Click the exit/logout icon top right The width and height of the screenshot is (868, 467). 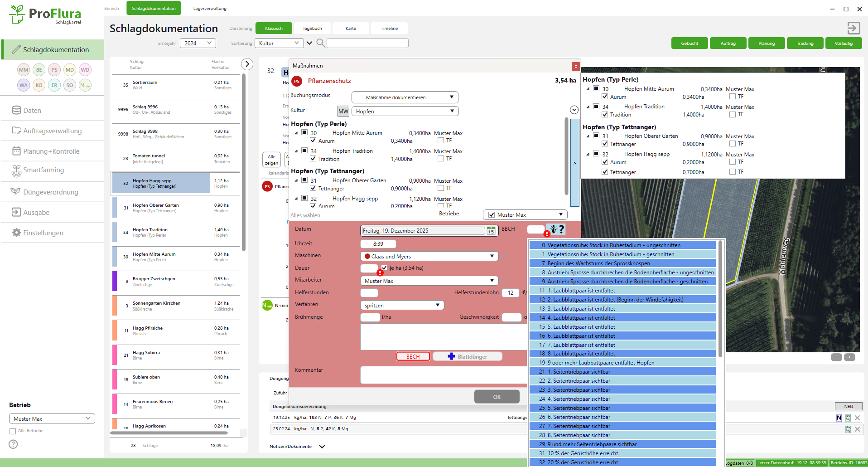coord(853,28)
